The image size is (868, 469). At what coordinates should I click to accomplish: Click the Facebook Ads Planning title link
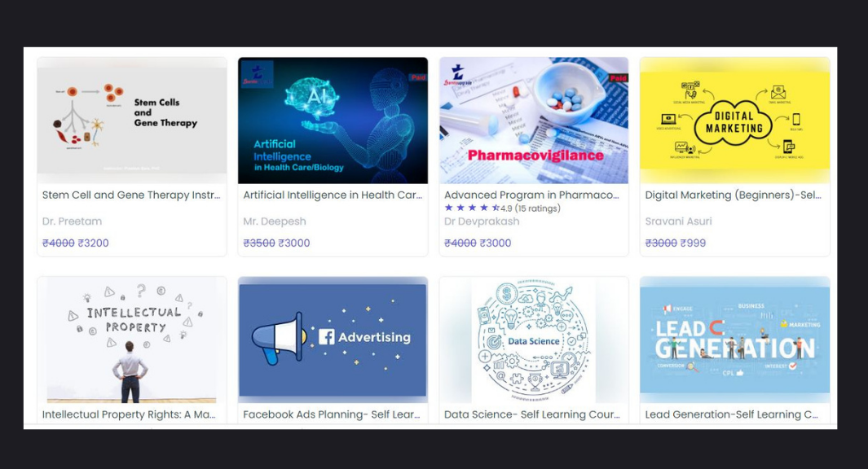[x=332, y=414]
